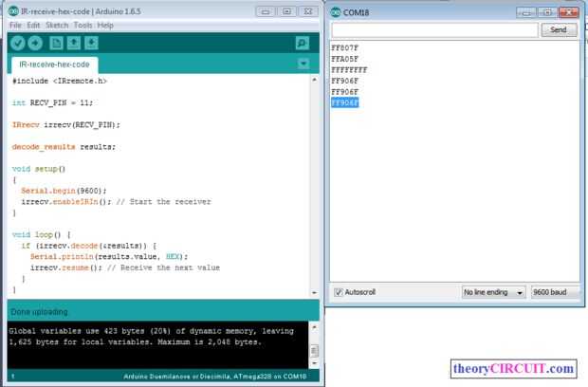This screenshot has width=588, height=387.
Task: Open the Sketch menu
Action: point(57,25)
